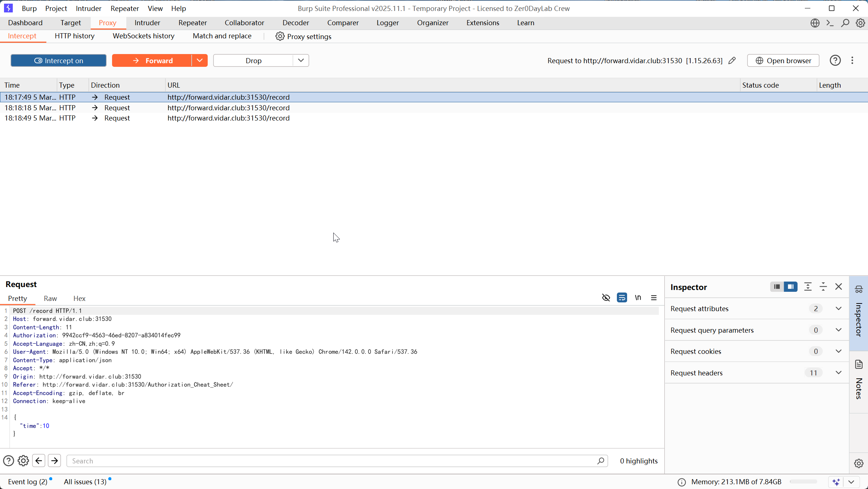Screen dimensions: 868x489
Task: Click the Open browser button
Action: [x=783, y=60]
